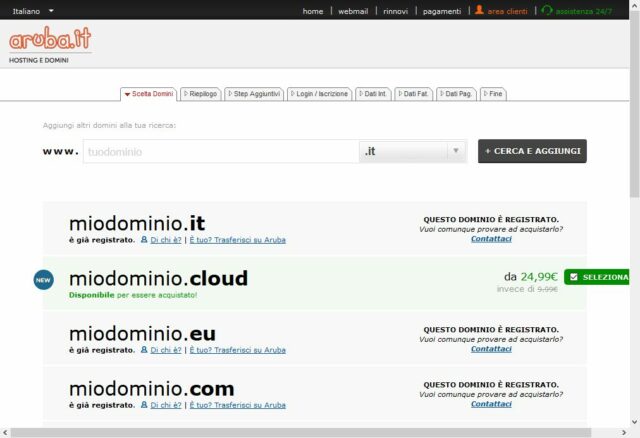Open webmail from the top navigation

click(353, 11)
